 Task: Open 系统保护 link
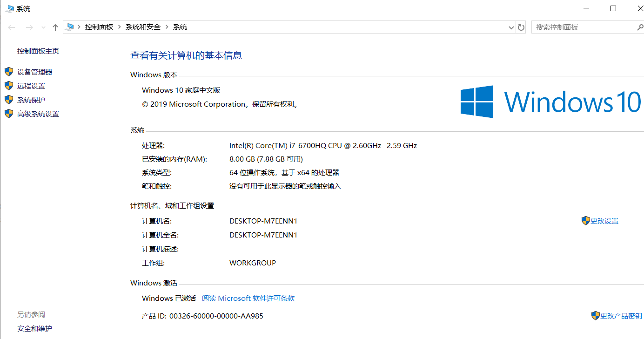(x=31, y=100)
